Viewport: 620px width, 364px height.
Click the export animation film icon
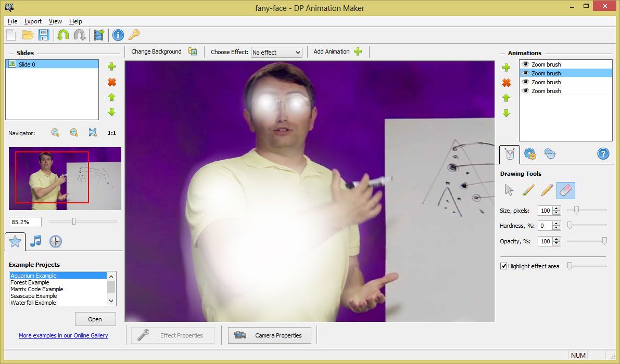[99, 35]
